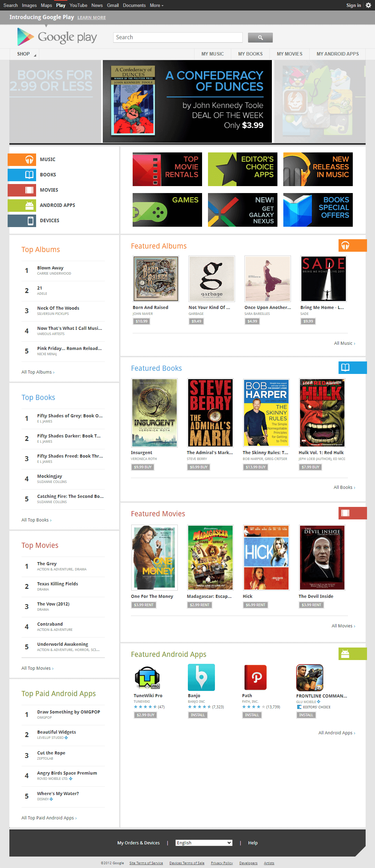
Task: Open the Books Special Offers tile
Action: [x=318, y=210]
